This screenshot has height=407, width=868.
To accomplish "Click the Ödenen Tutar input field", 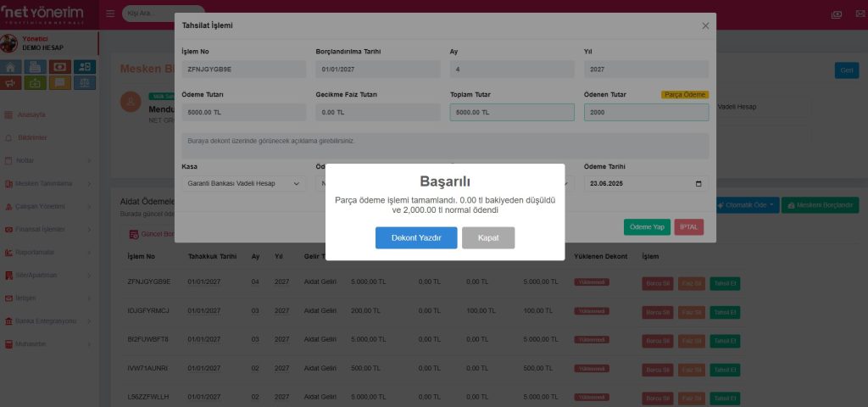I will (x=646, y=112).
